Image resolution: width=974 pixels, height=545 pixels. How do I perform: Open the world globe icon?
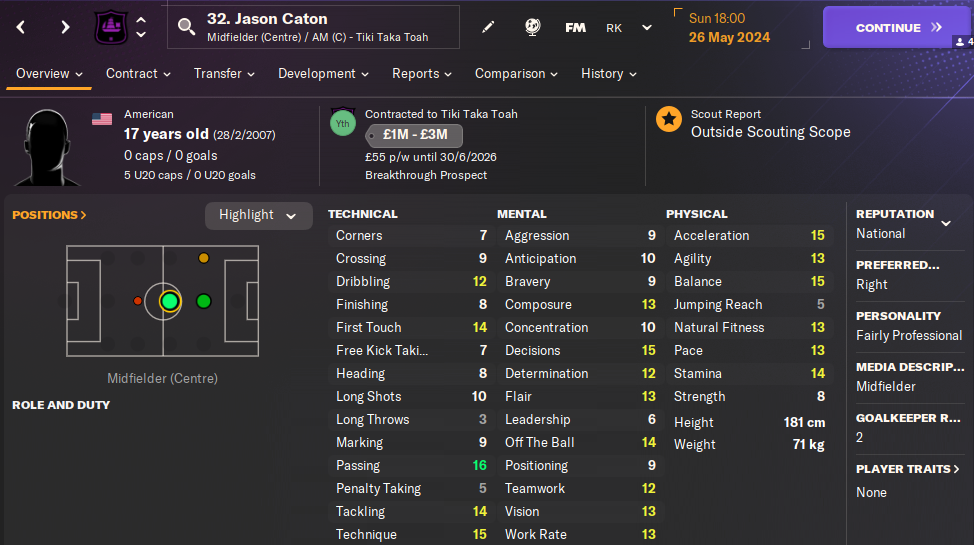533,27
